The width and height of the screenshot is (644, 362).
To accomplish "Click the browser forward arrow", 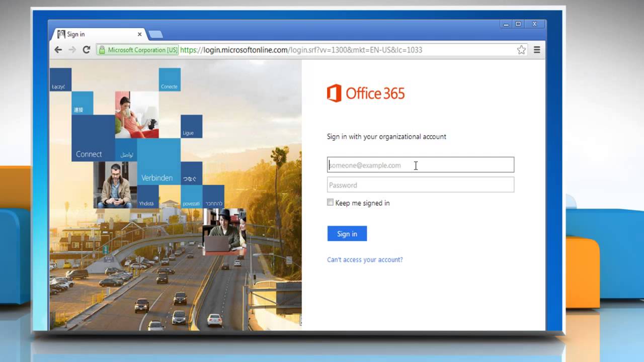I will tap(72, 50).
